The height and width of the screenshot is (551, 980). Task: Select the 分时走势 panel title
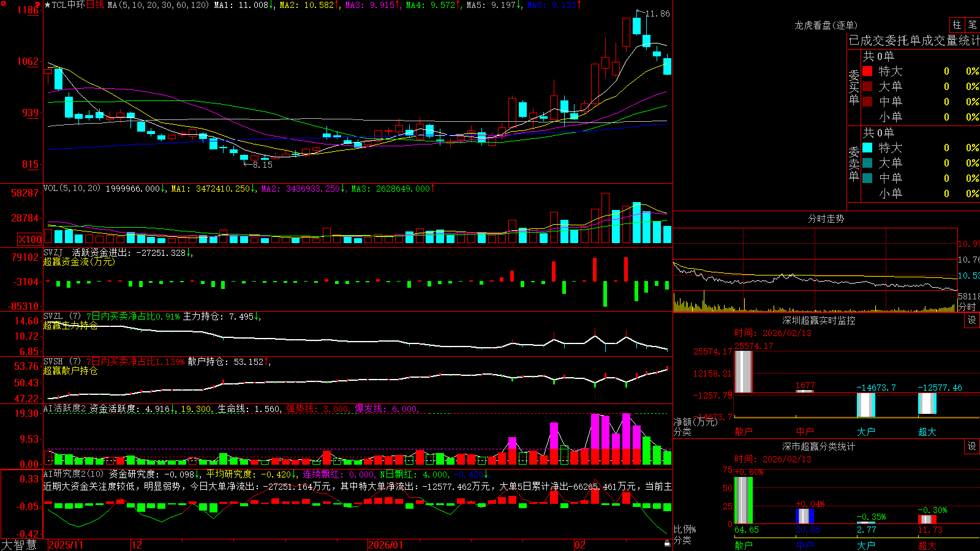tap(826, 219)
